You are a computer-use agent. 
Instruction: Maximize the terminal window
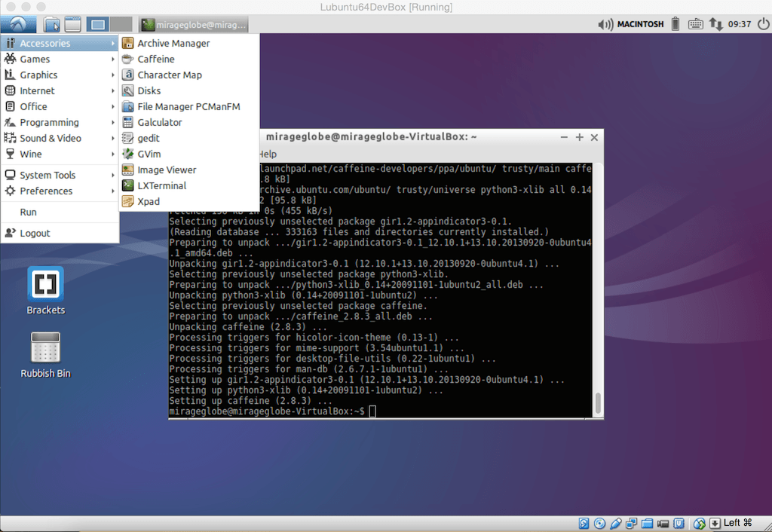tap(580, 137)
